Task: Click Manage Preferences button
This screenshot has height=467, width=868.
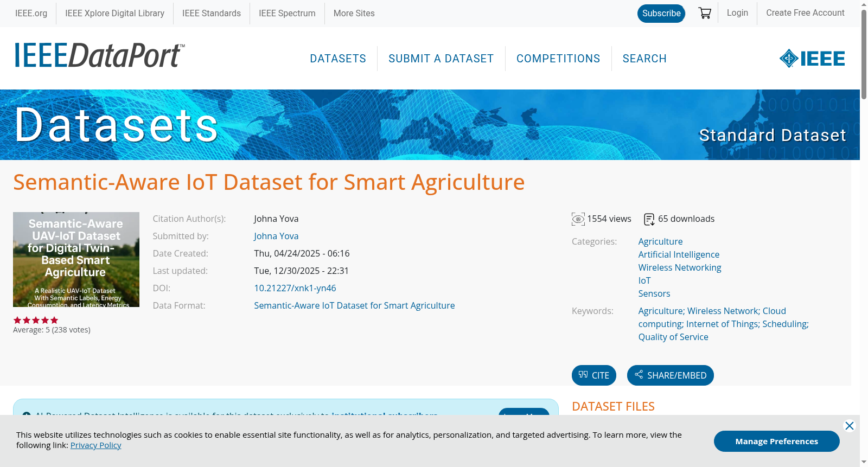Action: (777, 441)
